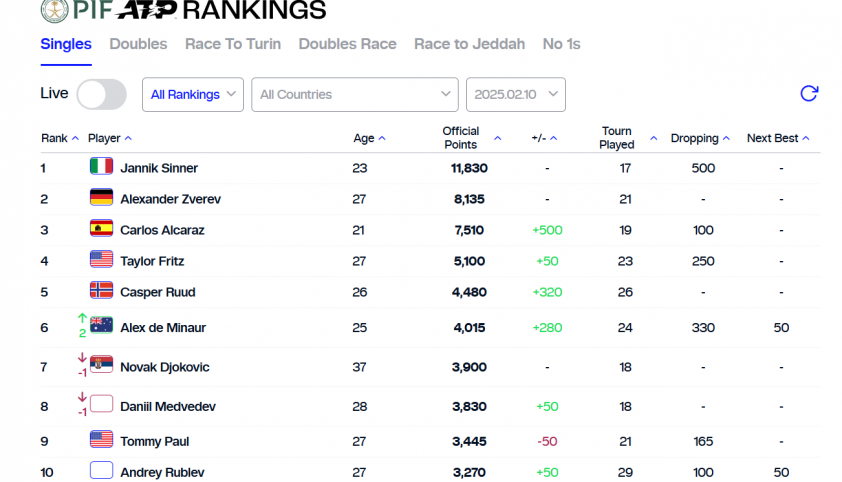
Task: Switch to the Doubles tab
Action: coord(139,44)
